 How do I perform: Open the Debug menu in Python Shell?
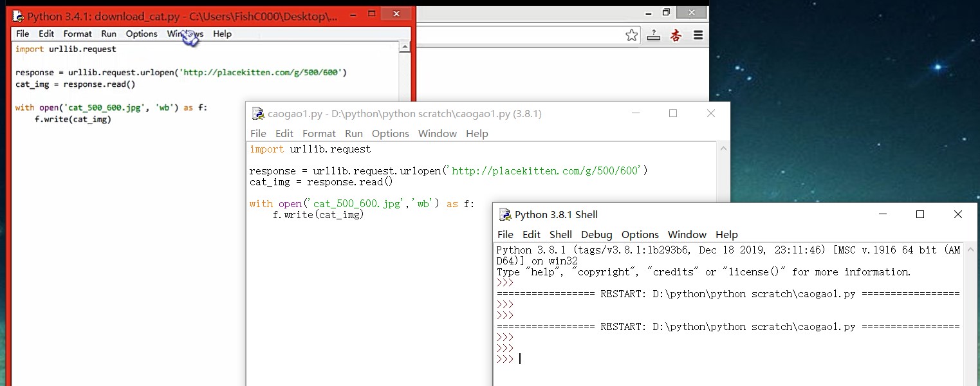click(596, 235)
